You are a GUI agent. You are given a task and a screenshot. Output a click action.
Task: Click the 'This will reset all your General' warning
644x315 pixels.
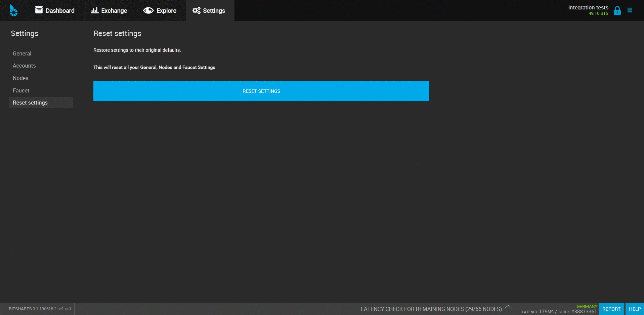coord(154,67)
